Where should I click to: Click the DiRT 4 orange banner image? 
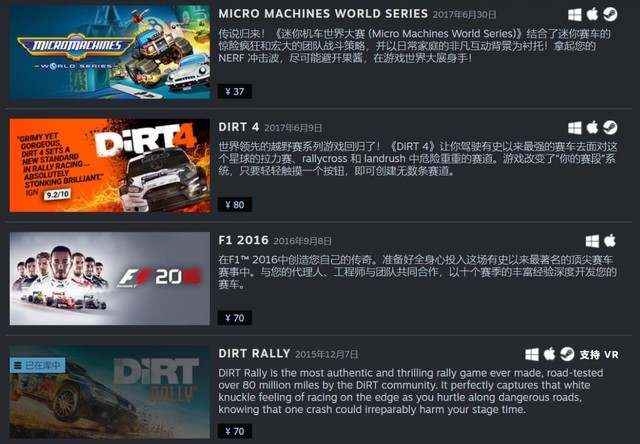click(x=110, y=165)
